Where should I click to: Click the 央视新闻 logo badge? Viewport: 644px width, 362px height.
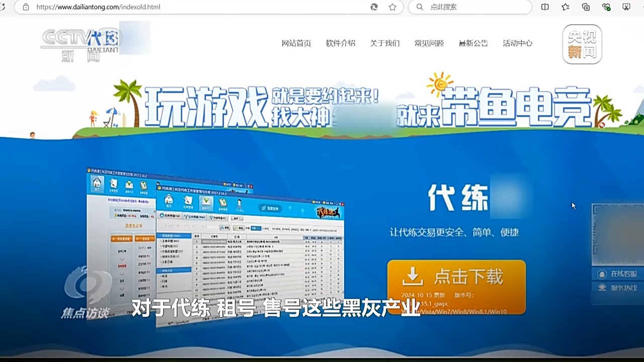click(x=582, y=45)
